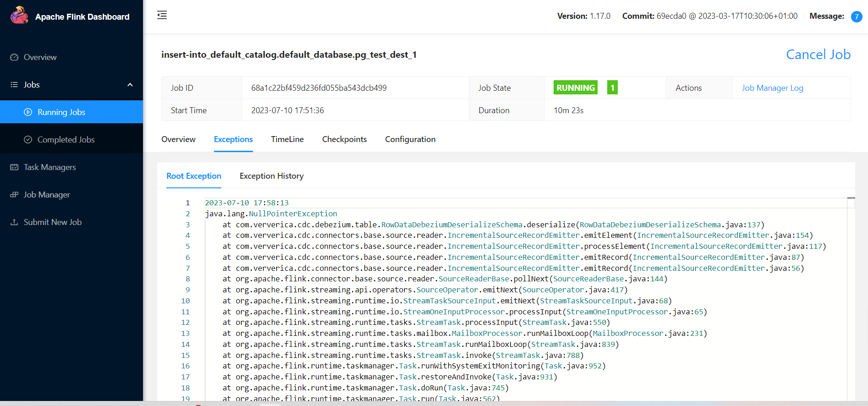Open Submit New Job in the sidebar

click(x=71, y=222)
